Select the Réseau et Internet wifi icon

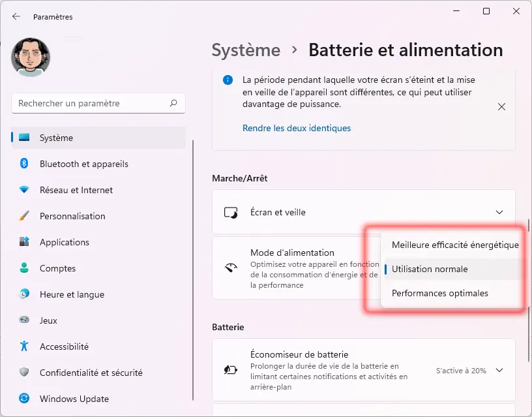coord(24,190)
